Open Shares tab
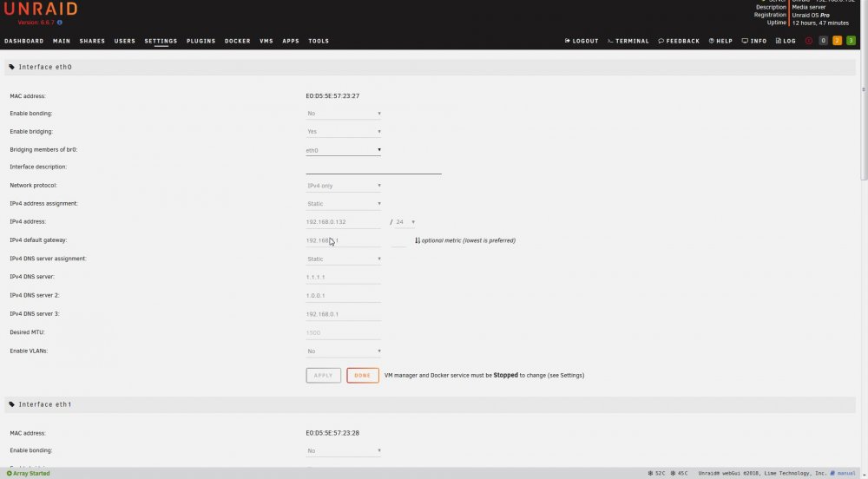868x479 pixels. pyautogui.click(x=92, y=41)
